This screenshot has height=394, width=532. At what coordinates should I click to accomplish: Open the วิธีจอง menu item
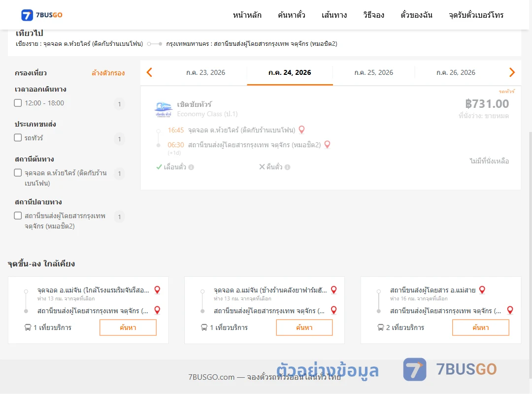pos(373,15)
